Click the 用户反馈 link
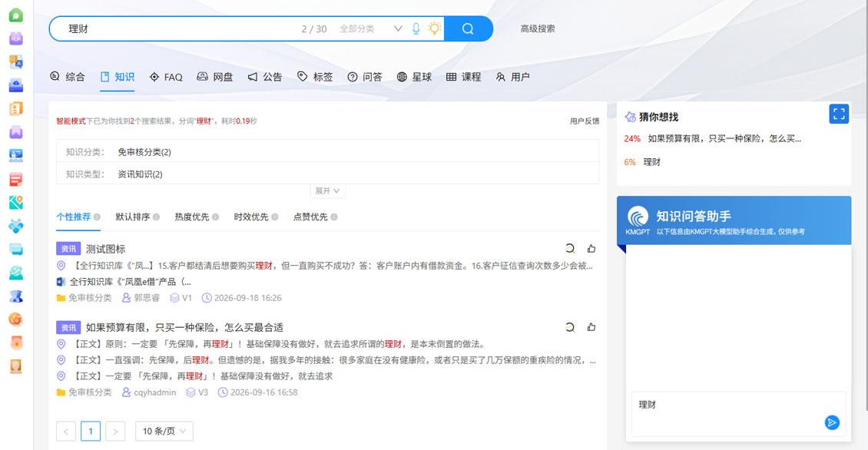The image size is (868, 450). 585,121
